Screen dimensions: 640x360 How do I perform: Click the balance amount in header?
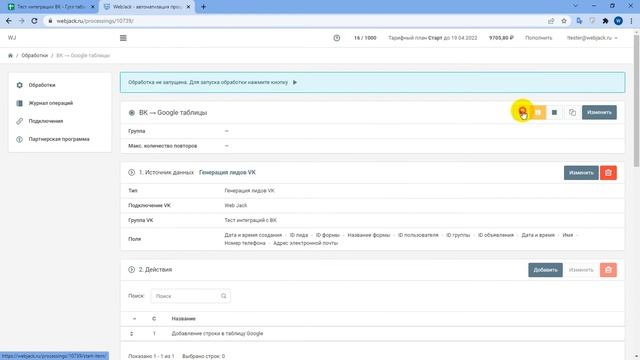click(x=501, y=38)
